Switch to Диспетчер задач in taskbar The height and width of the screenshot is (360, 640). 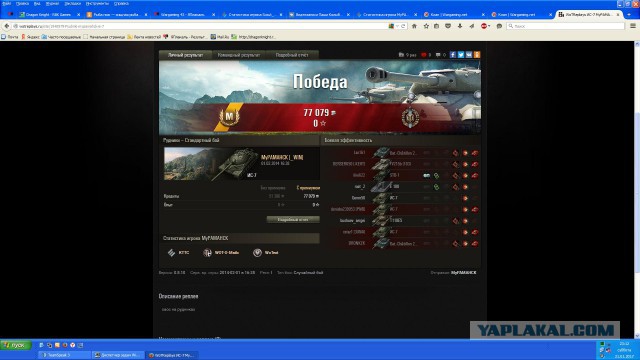coord(118,355)
